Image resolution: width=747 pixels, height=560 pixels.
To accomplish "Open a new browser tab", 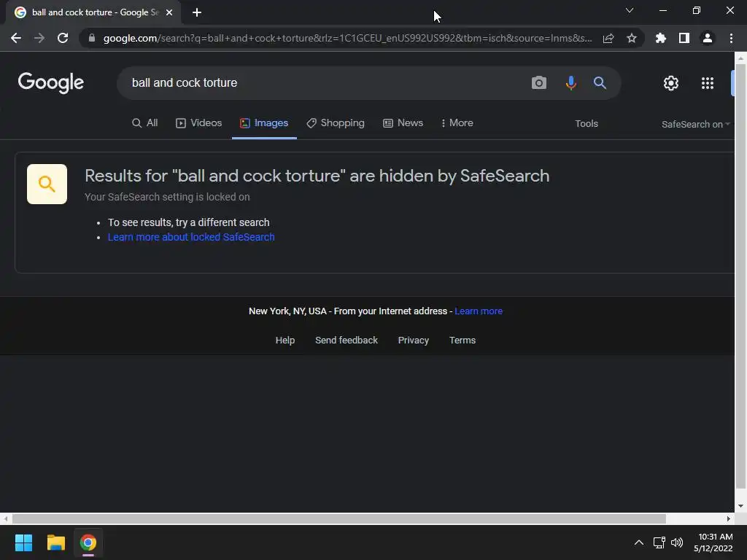I will [197, 12].
